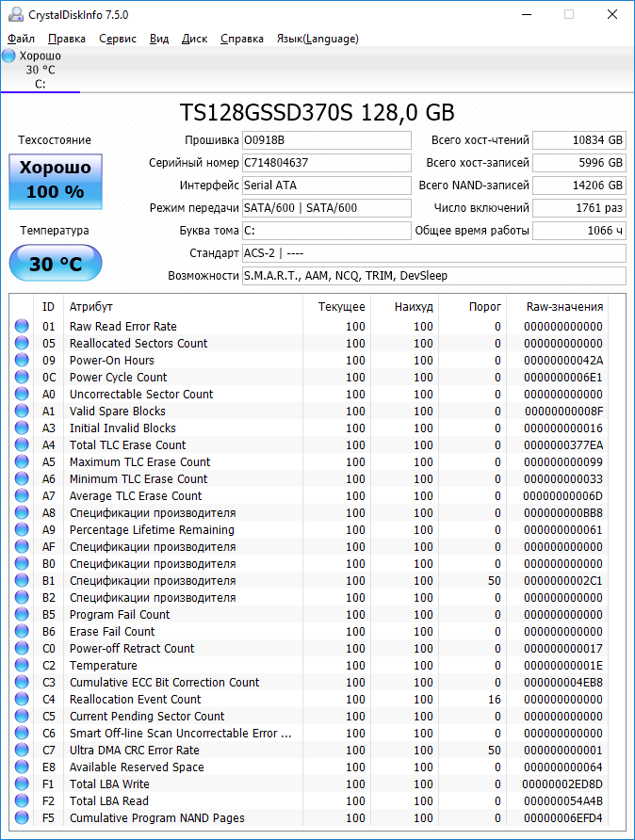Click the total working time value 1066 ч
This screenshot has width=635, height=840.
[579, 231]
